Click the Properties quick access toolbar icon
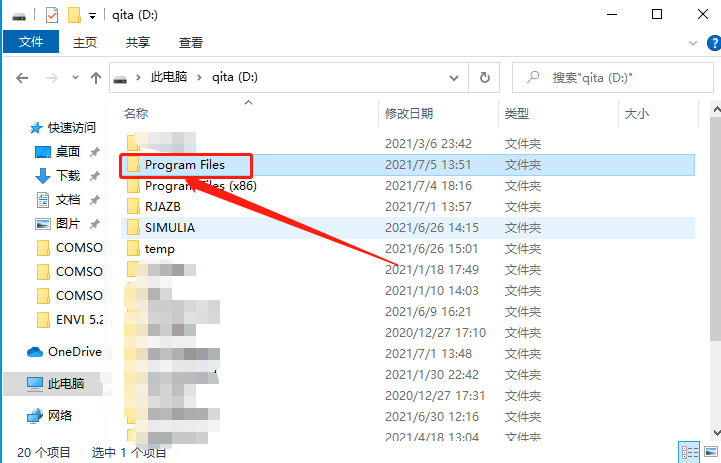 [x=52, y=15]
